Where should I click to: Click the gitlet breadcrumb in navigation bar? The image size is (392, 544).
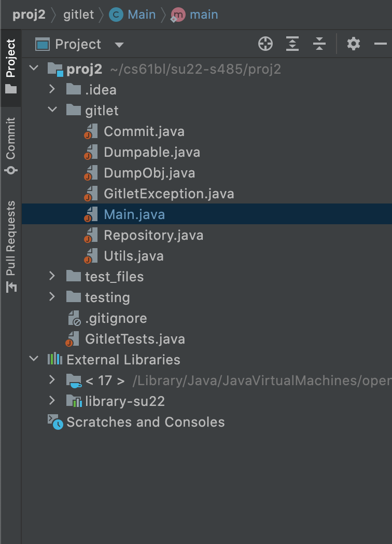coord(79,15)
